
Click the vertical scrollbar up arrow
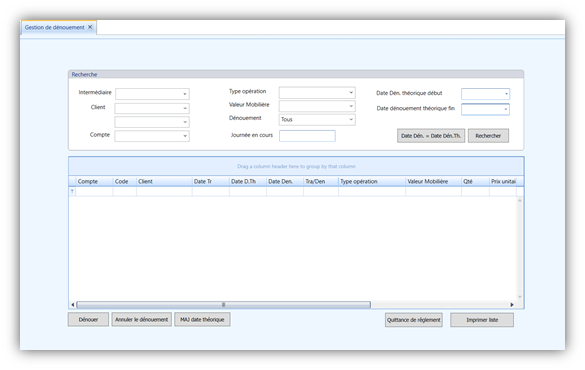tap(520, 201)
